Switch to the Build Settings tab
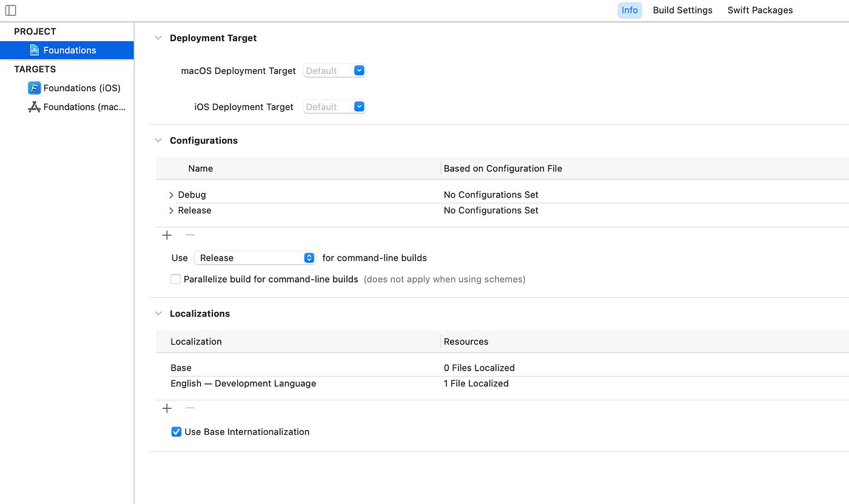Viewport: 849px width, 504px height. (682, 10)
